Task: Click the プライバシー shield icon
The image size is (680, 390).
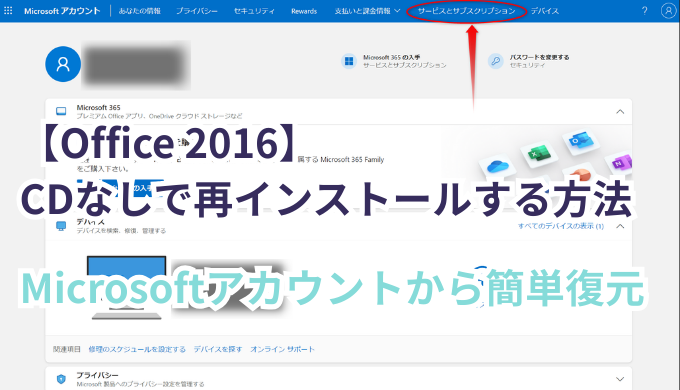Action: coord(61,379)
